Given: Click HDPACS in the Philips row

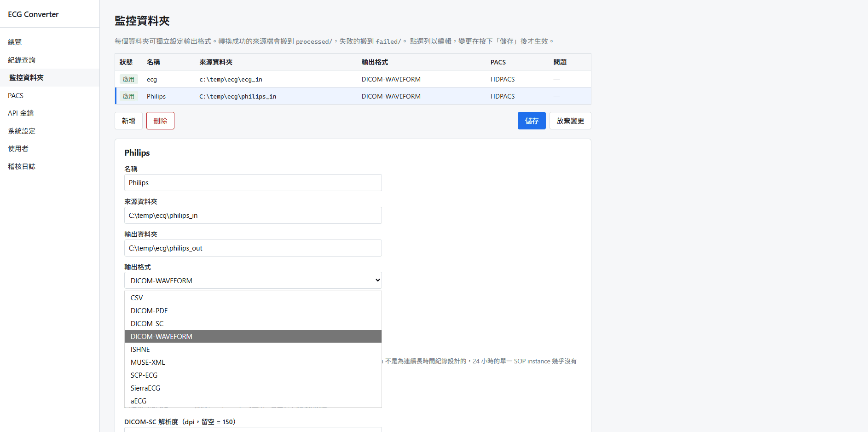Looking at the screenshot, I should (503, 96).
